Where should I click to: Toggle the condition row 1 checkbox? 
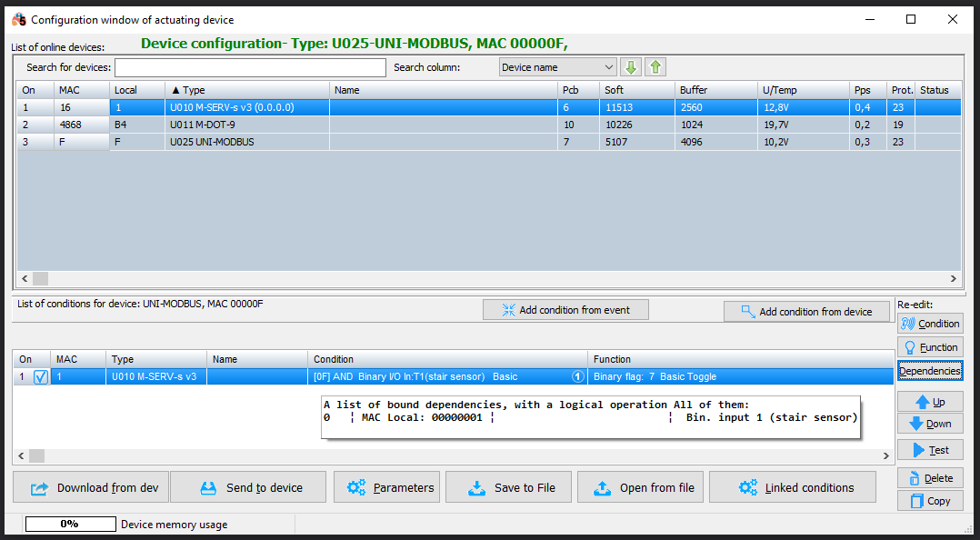click(41, 377)
